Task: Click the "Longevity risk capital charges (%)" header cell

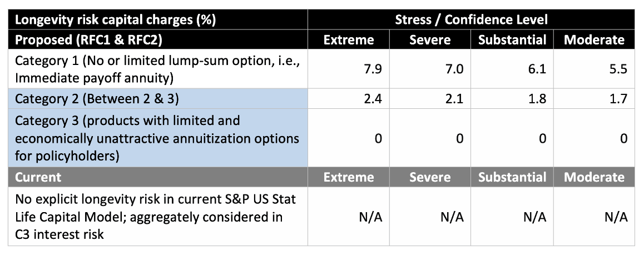Action: pos(116,20)
